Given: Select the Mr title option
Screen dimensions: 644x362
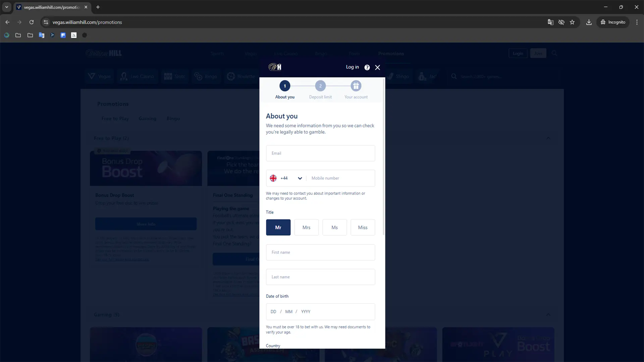Looking at the screenshot, I should [278, 227].
